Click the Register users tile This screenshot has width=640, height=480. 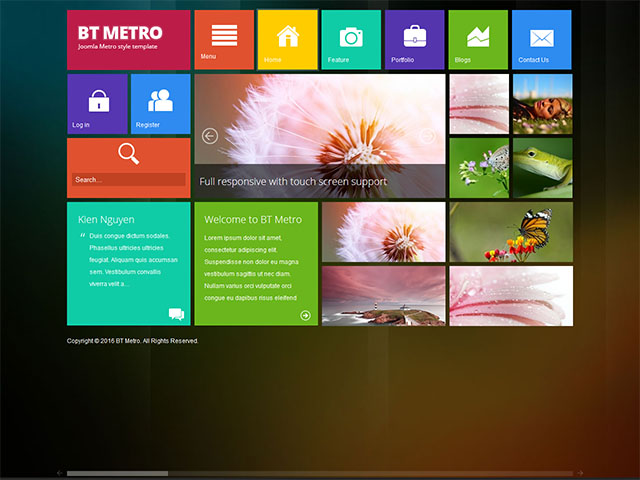160,104
